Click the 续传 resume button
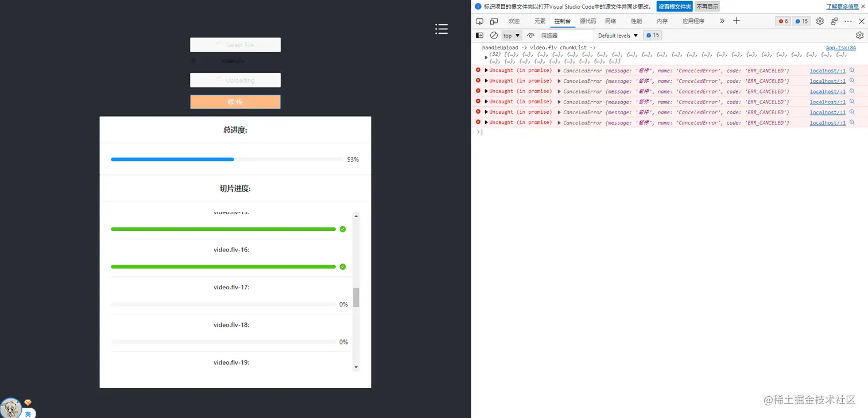 coord(235,102)
